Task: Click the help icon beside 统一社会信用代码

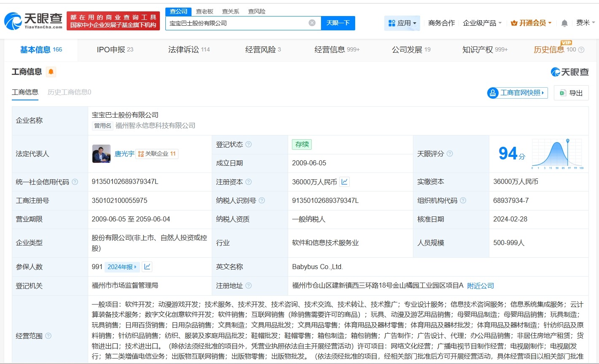Action: tap(74, 182)
